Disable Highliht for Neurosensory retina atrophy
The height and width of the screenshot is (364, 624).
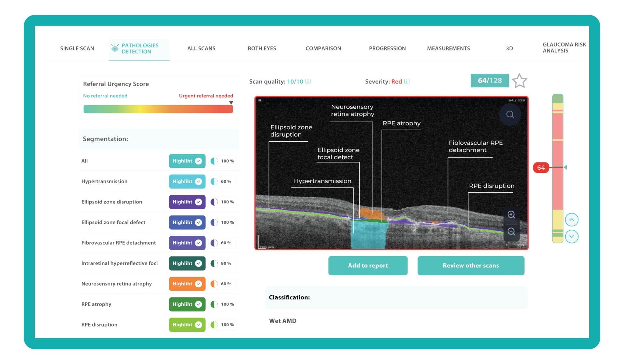pyautogui.click(x=187, y=284)
